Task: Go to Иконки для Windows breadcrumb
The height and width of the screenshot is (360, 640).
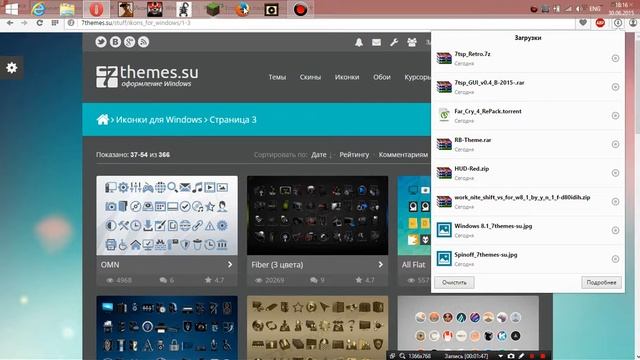Action: 159,120
